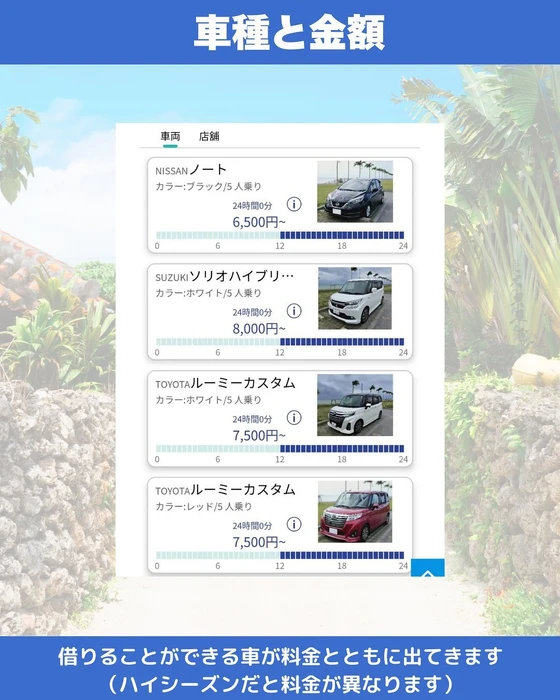Click the availability time bar on ノート card
The width and height of the screenshot is (560, 700).
(280, 235)
